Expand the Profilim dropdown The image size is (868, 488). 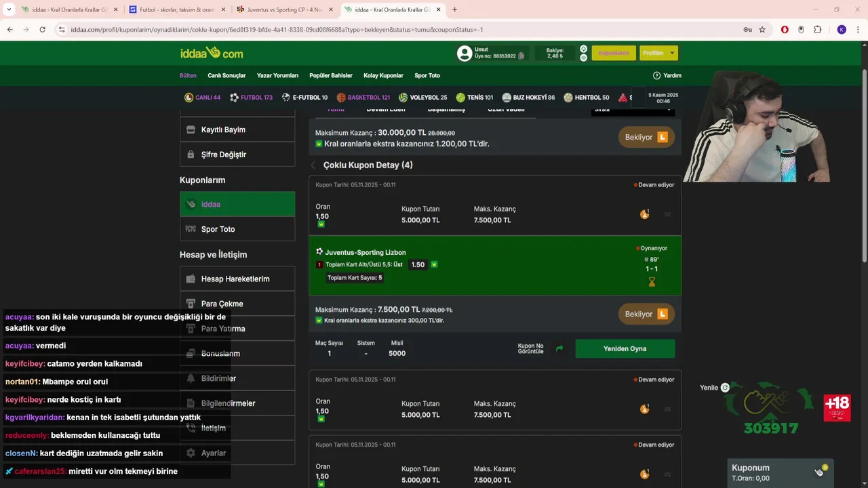pyautogui.click(x=658, y=53)
